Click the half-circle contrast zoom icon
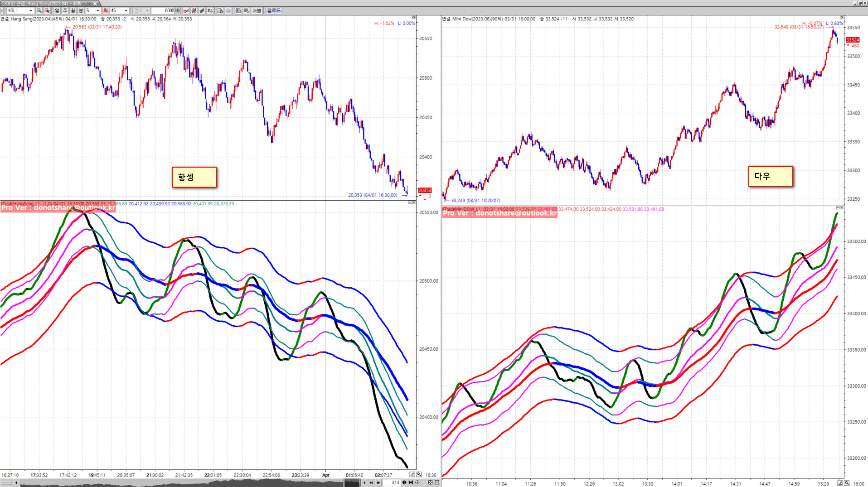 [404, 483]
